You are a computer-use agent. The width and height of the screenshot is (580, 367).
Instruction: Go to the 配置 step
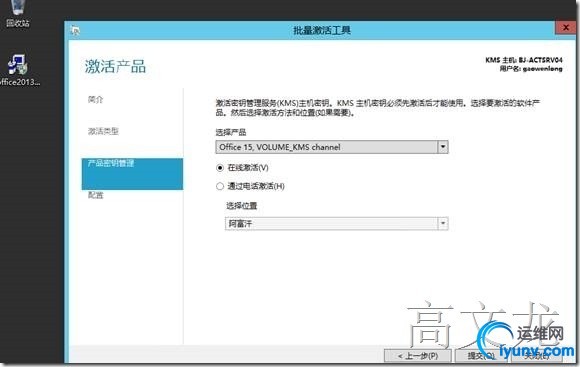point(95,195)
